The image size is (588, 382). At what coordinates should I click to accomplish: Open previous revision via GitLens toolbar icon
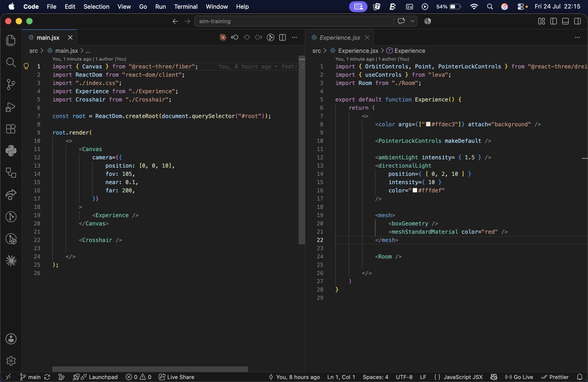235,37
